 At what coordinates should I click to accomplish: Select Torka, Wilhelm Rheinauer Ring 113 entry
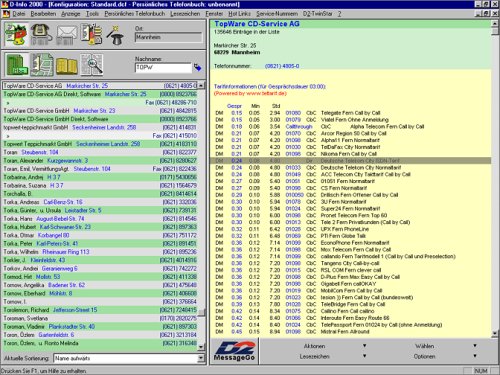tap(100, 252)
